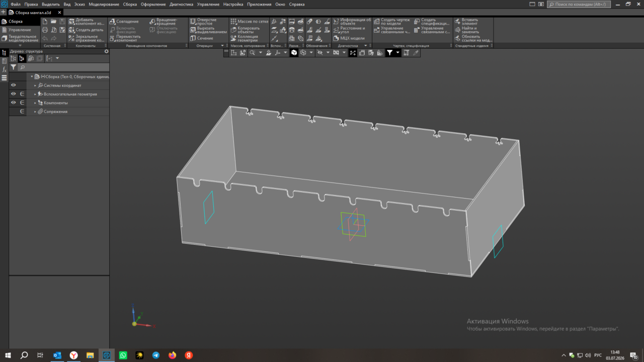Select the wireframe display cube icon
This screenshot has height=362, width=644.
[x=303, y=53]
